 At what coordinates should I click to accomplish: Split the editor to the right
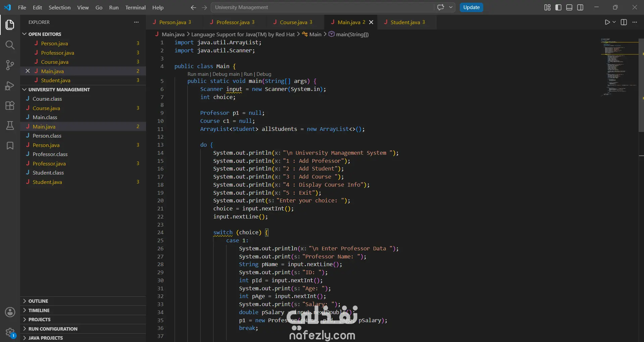coord(624,22)
